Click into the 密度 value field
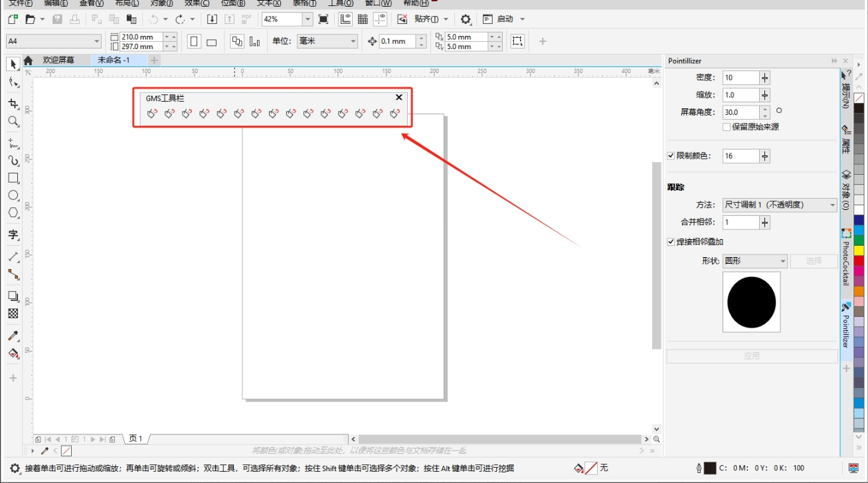868x483 pixels. (740, 78)
